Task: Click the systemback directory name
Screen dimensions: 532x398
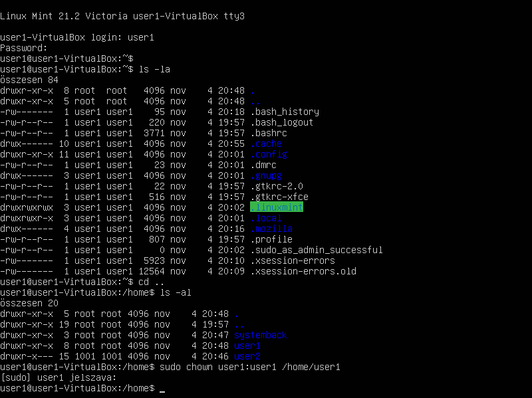Action: click(261, 335)
